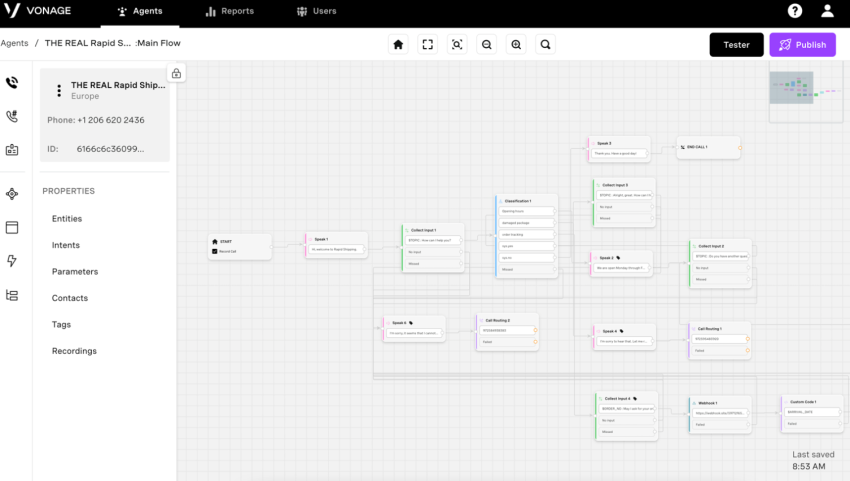Open the user profile icon
The width and height of the screenshot is (850, 481).
(x=827, y=11)
